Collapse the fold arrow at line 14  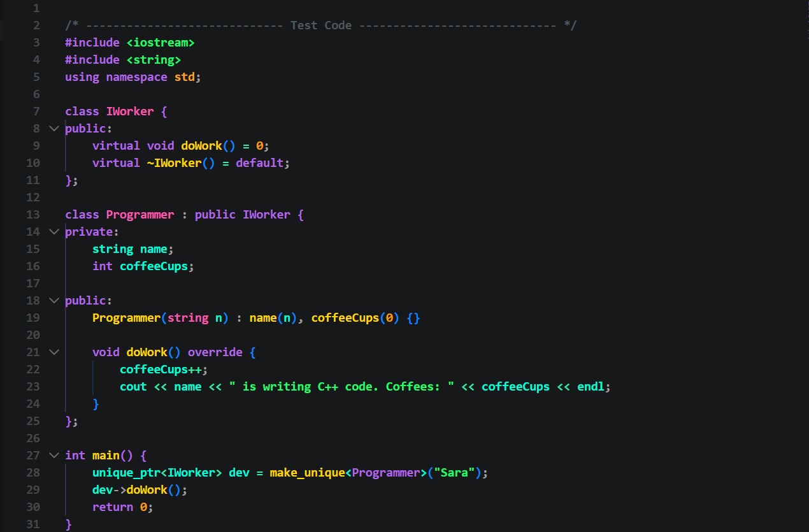[54, 232]
